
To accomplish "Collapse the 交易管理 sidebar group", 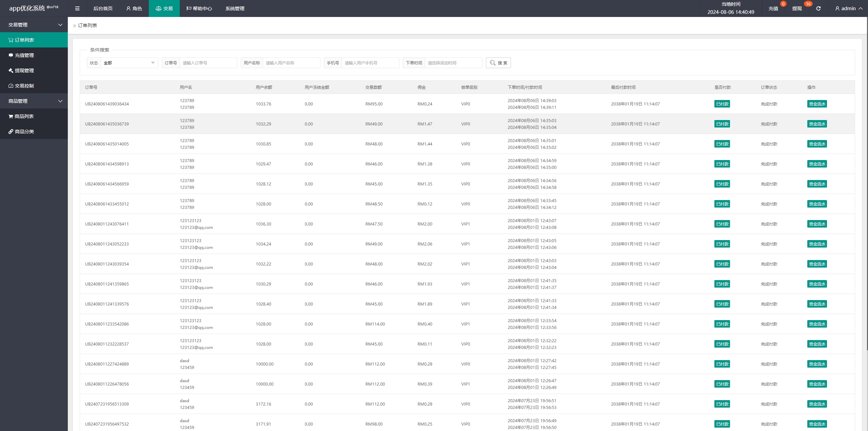I will (34, 25).
